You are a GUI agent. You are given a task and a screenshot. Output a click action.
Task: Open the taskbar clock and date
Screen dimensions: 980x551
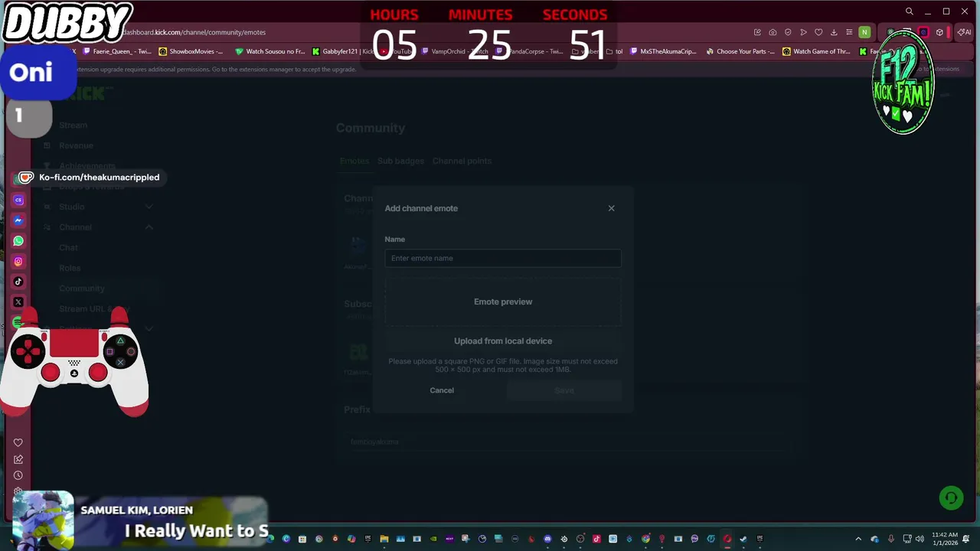point(946,539)
